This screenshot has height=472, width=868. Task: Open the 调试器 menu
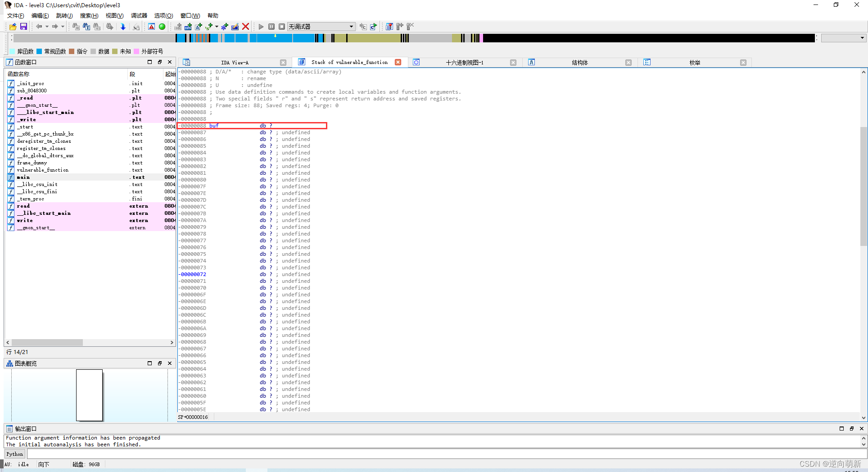[x=139, y=16]
